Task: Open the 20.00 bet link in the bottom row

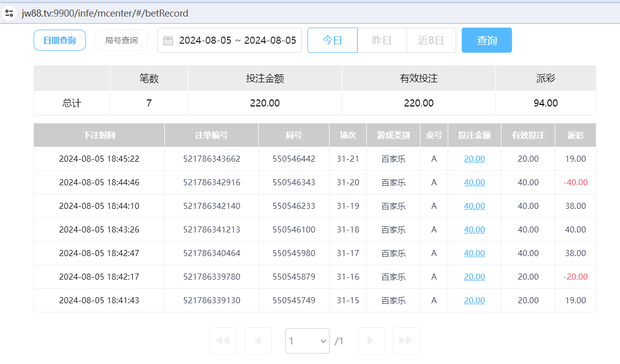Action: 474,300
